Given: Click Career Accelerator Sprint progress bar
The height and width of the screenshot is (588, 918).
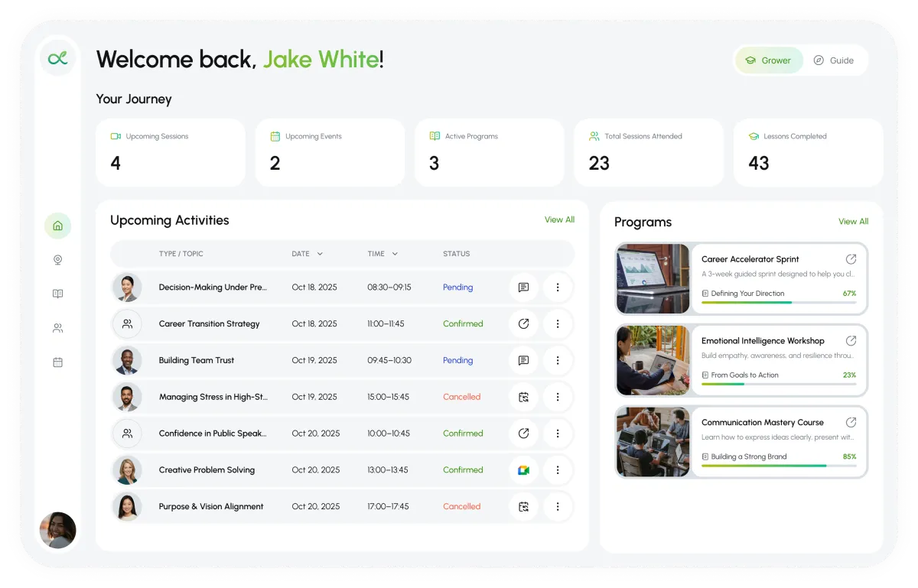Looking at the screenshot, I should click(x=779, y=303).
